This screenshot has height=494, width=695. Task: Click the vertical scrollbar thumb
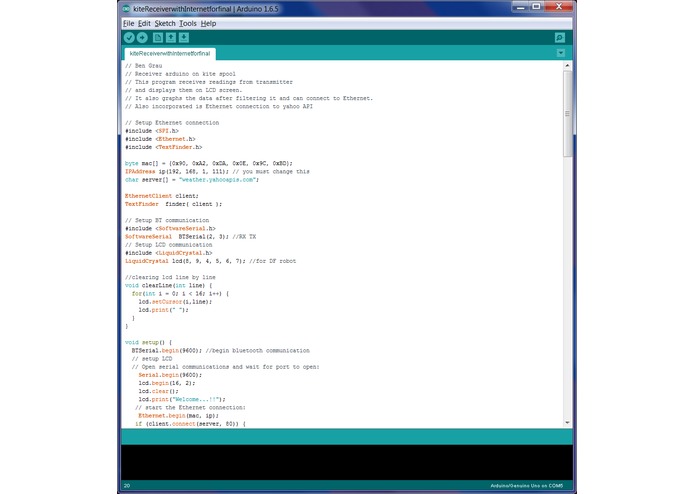pyautogui.click(x=567, y=114)
